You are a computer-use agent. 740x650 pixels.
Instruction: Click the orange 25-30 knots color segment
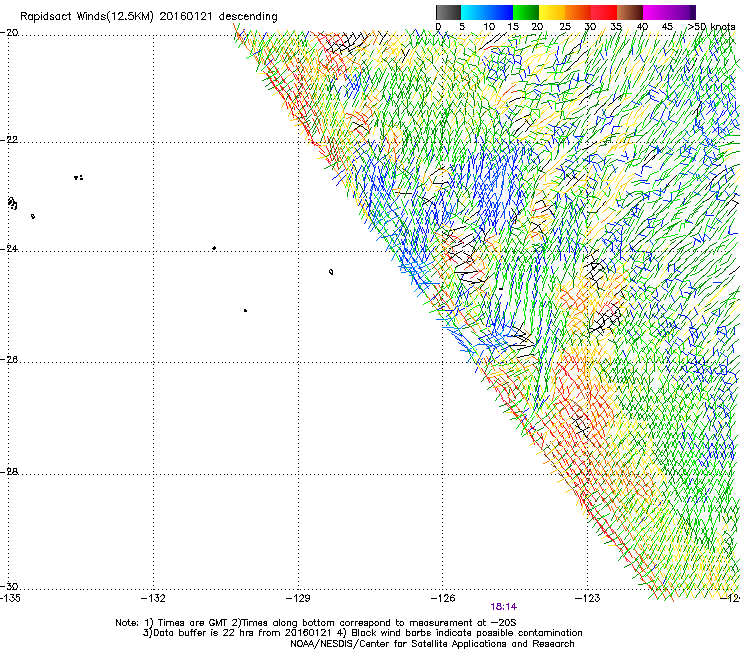[x=578, y=12]
